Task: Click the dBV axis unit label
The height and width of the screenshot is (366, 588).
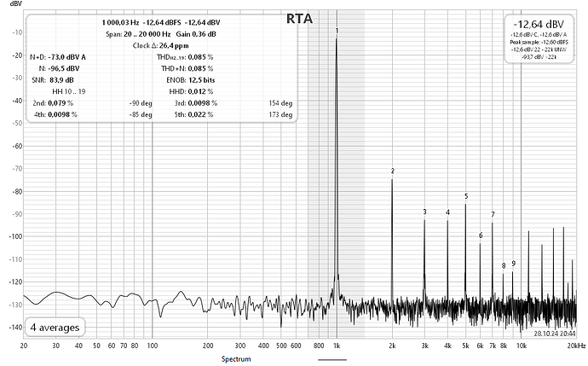Action: 15,3
